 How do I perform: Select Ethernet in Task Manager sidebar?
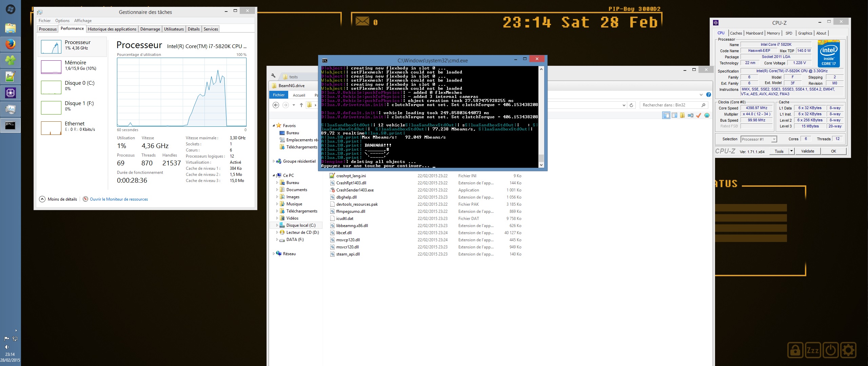[73, 128]
